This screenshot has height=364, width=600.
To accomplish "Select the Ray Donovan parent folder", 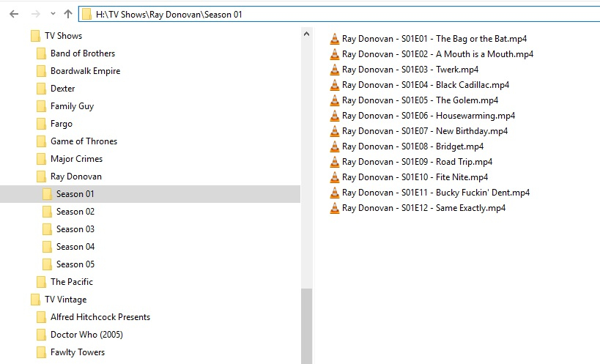I will [76, 177].
